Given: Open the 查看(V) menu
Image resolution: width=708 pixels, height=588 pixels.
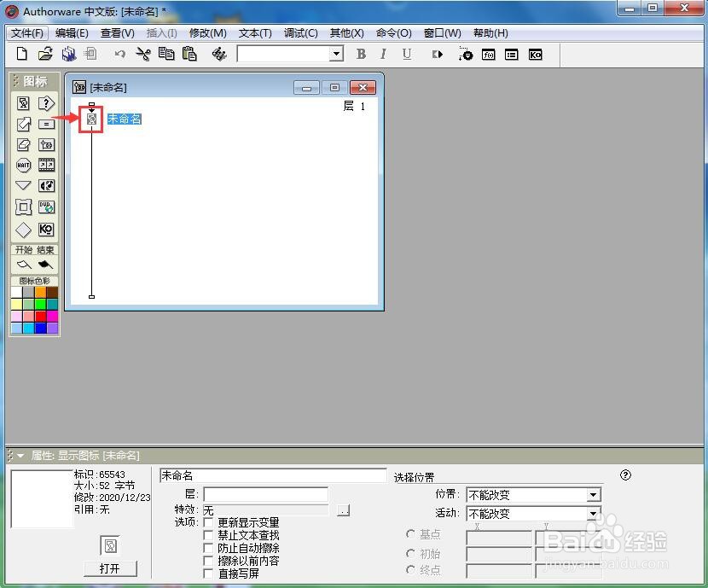Looking at the screenshot, I should coord(118,33).
